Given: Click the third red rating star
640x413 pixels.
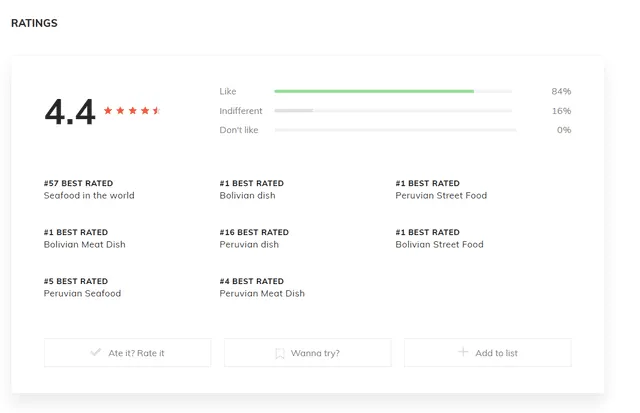Looking at the screenshot, I should (x=132, y=111).
